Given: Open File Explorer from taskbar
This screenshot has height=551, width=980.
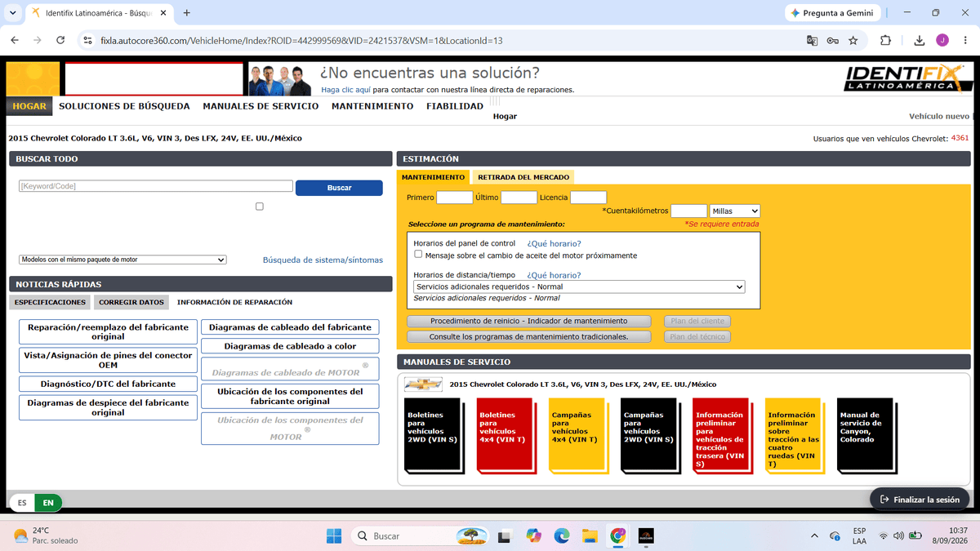Looking at the screenshot, I should [590, 535].
